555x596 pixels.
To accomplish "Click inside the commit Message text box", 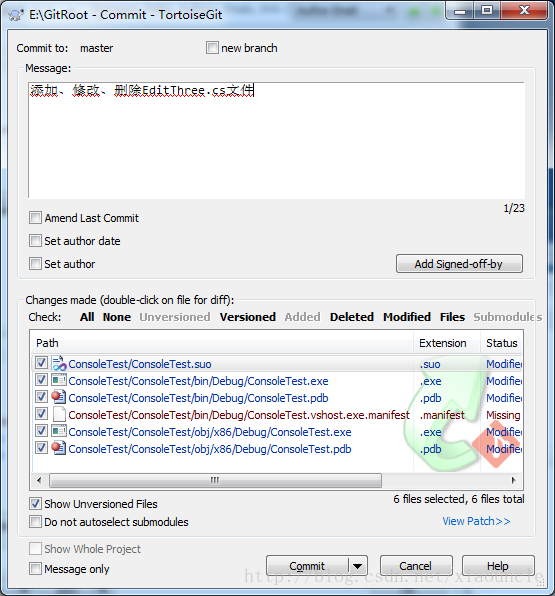I will 276,141.
